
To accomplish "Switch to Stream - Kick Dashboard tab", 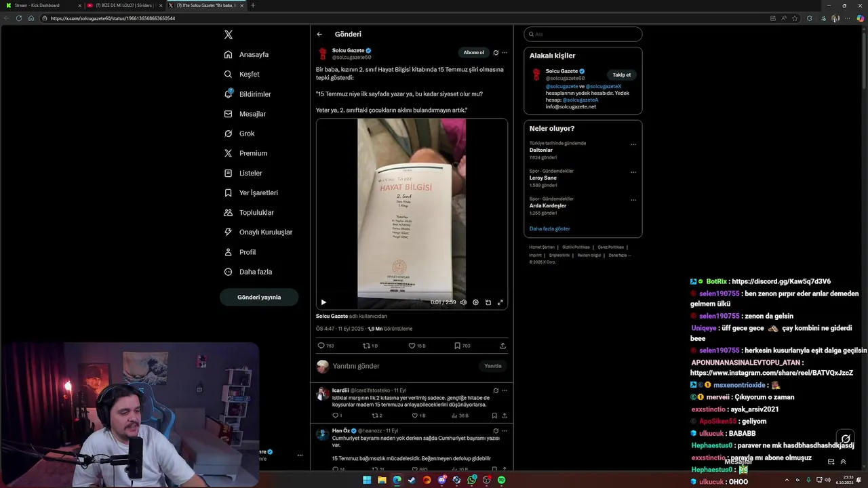I will coord(42,5).
